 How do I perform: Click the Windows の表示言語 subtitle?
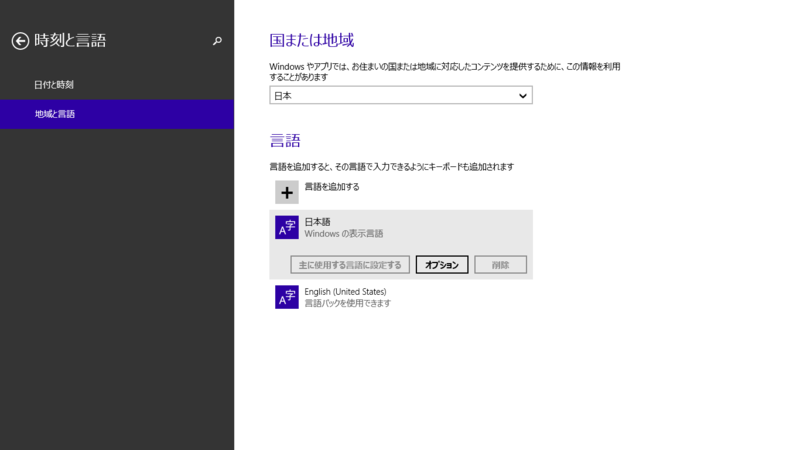pyautogui.click(x=344, y=234)
